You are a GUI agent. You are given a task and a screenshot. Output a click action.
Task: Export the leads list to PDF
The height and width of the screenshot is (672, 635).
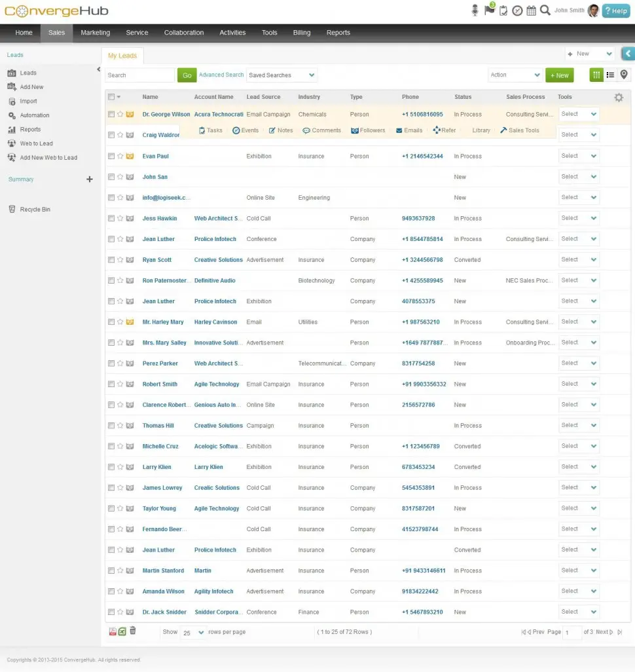[x=112, y=631]
